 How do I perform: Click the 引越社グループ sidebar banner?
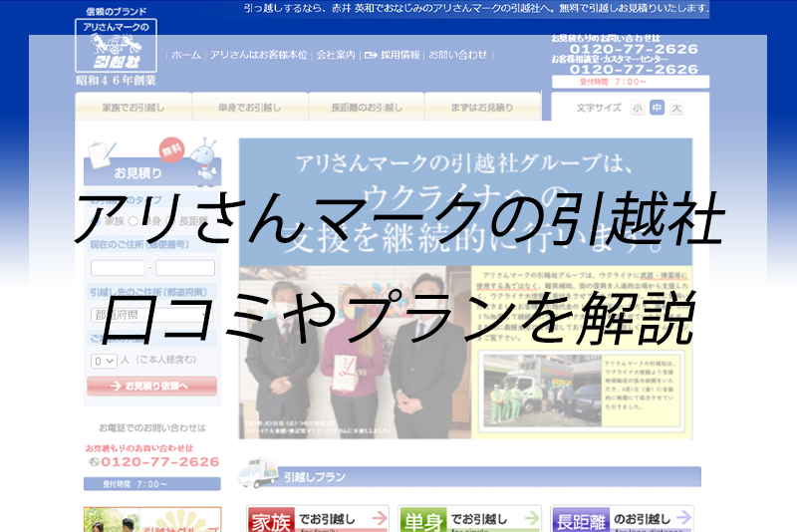coord(152,519)
